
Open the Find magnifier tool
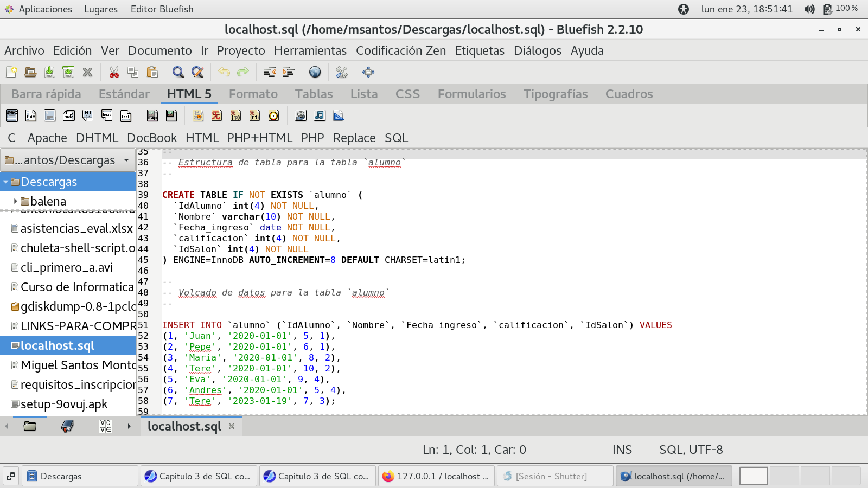(x=178, y=72)
